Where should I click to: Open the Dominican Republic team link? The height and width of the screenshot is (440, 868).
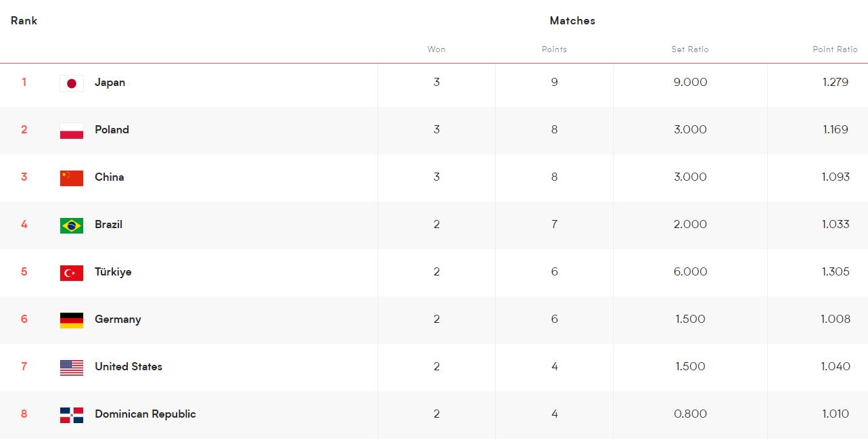[x=145, y=414]
